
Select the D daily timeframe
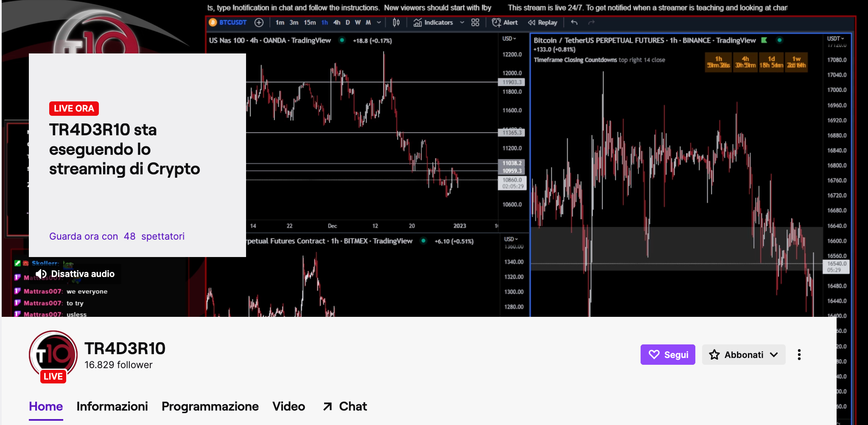[347, 22]
